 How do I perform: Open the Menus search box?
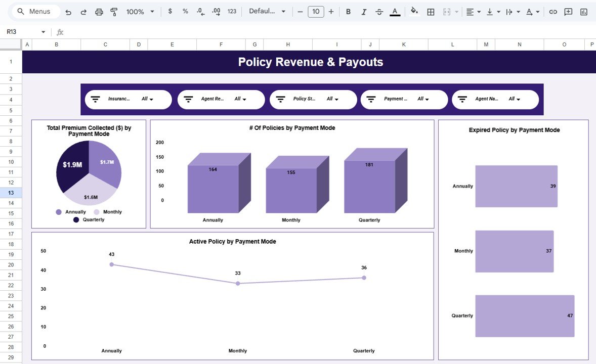tap(35, 11)
